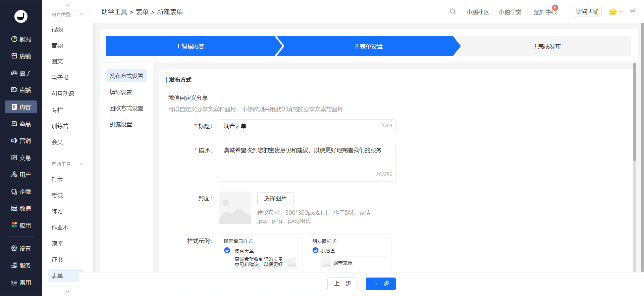Viewport: 644px width, 296px height.
Task: Click the swap arrows icon top right
Action: click(x=633, y=11)
